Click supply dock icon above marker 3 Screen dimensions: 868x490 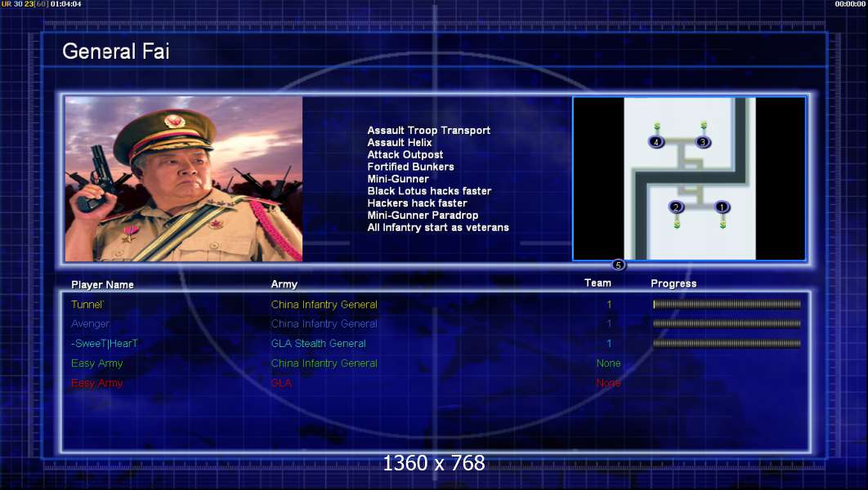(x=704, y=126)
